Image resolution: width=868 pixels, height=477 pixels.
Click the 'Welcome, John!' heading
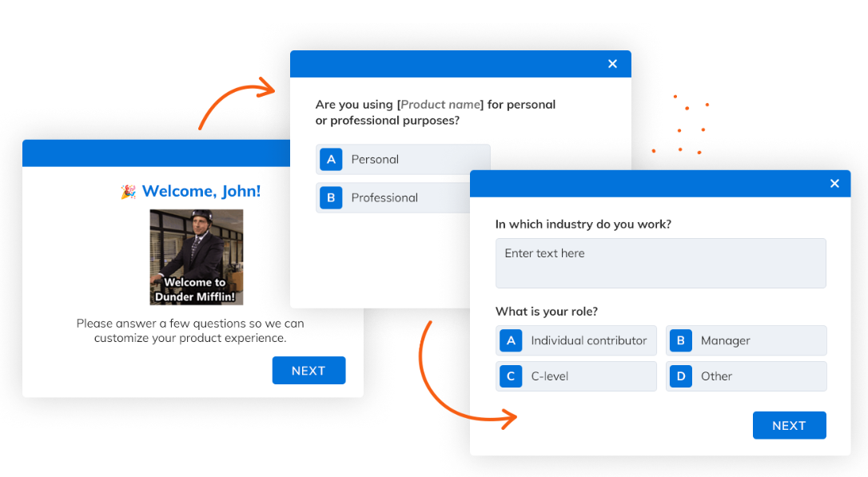[x=201, y=192]
